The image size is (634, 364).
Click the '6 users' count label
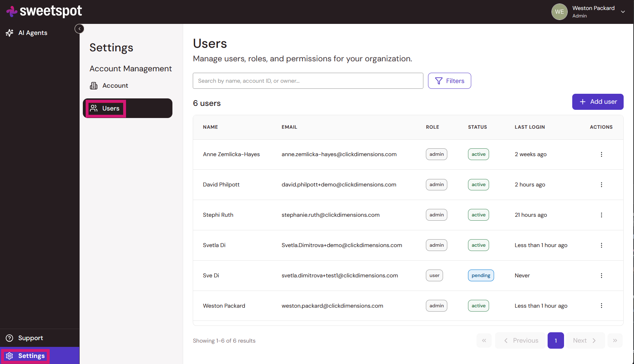click(207, 103)
